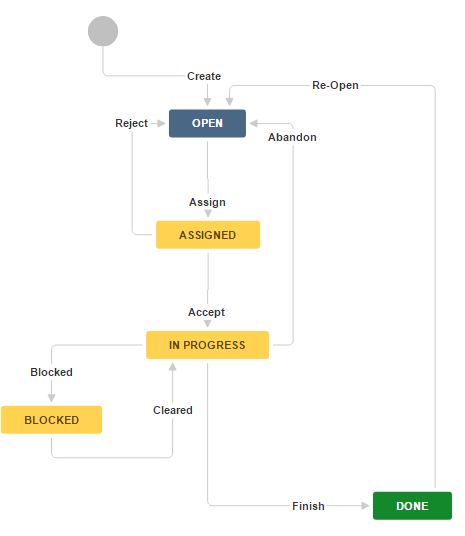465x536 pixels.
Task: Select the green DONE status node
Action: point(412,506)
